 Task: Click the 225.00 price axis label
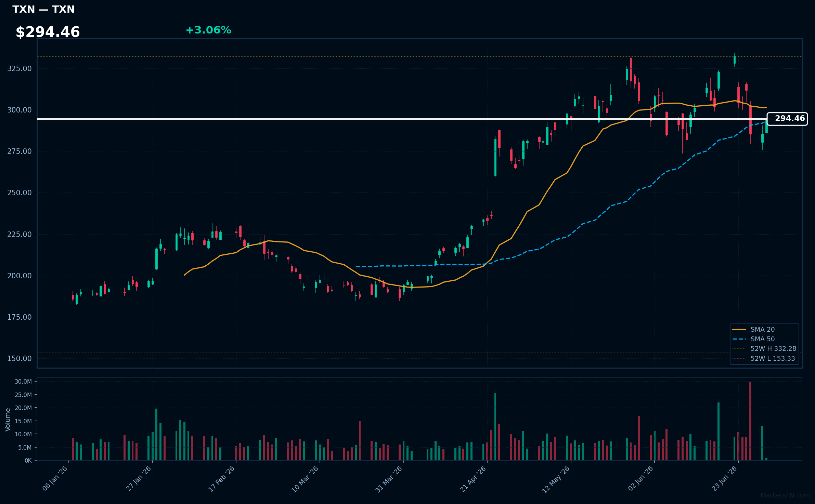pyautogui.click(x=20, y=234)
